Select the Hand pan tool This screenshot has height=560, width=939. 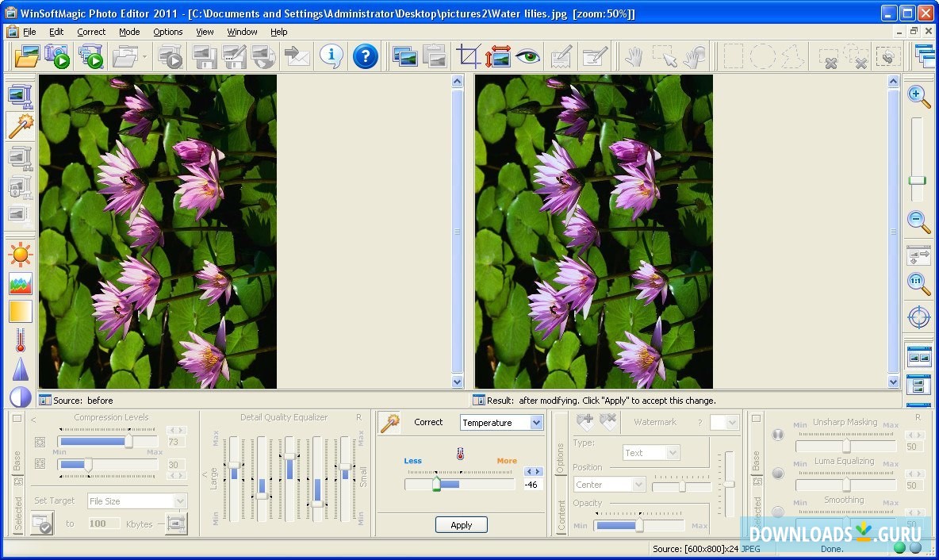tap(634, 56)
